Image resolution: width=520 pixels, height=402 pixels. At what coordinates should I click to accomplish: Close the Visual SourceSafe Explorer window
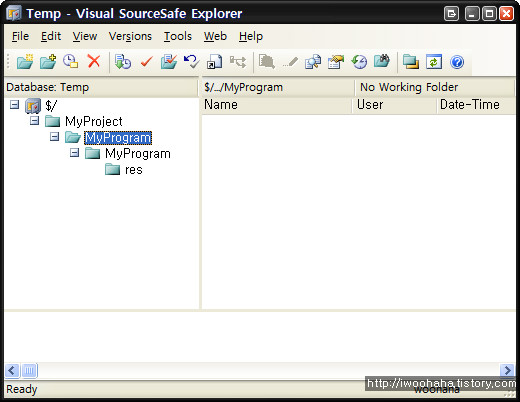pos(506,14)
